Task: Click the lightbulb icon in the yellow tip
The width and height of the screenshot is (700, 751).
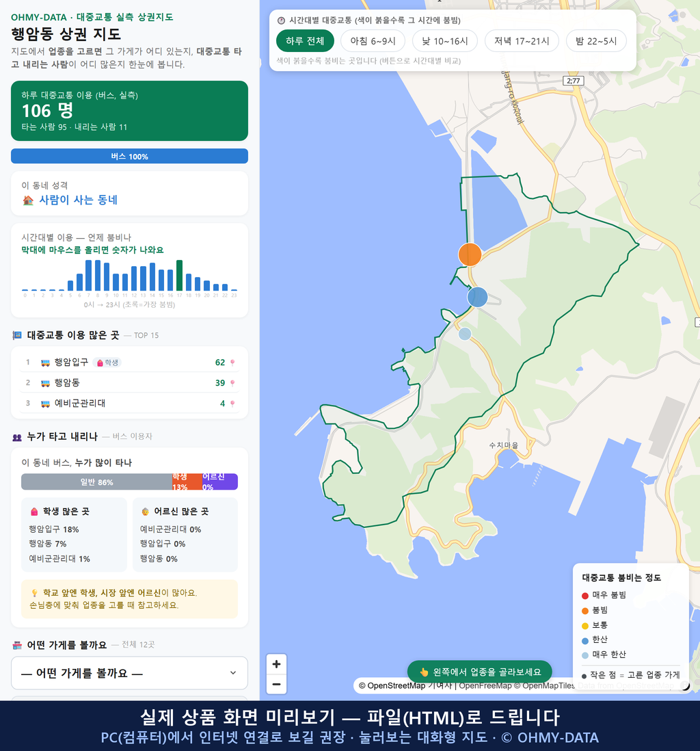Action: [34, 593]
